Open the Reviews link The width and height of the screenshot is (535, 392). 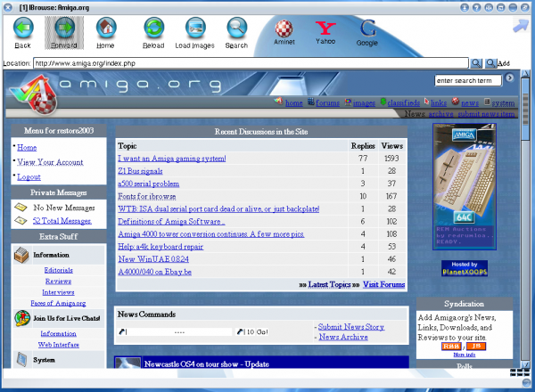click(x=58, y=282)
